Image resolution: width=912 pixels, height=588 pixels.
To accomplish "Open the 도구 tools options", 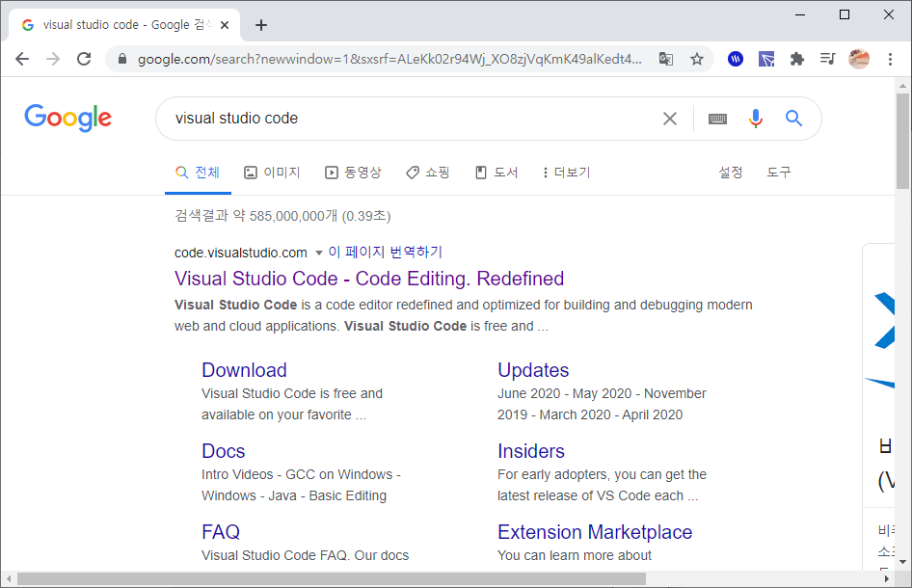I will pos(779,173).
